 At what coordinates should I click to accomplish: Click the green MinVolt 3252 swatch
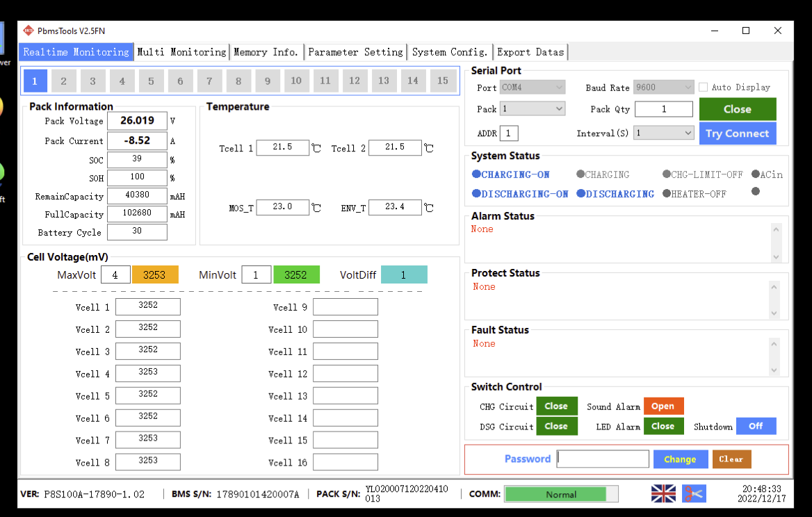tap(296, 274)
